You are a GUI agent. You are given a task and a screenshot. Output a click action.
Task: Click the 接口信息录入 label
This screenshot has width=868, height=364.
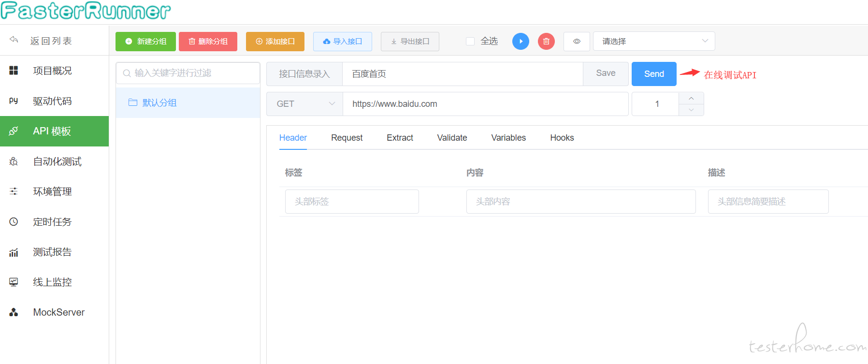(x=304, y=73)
